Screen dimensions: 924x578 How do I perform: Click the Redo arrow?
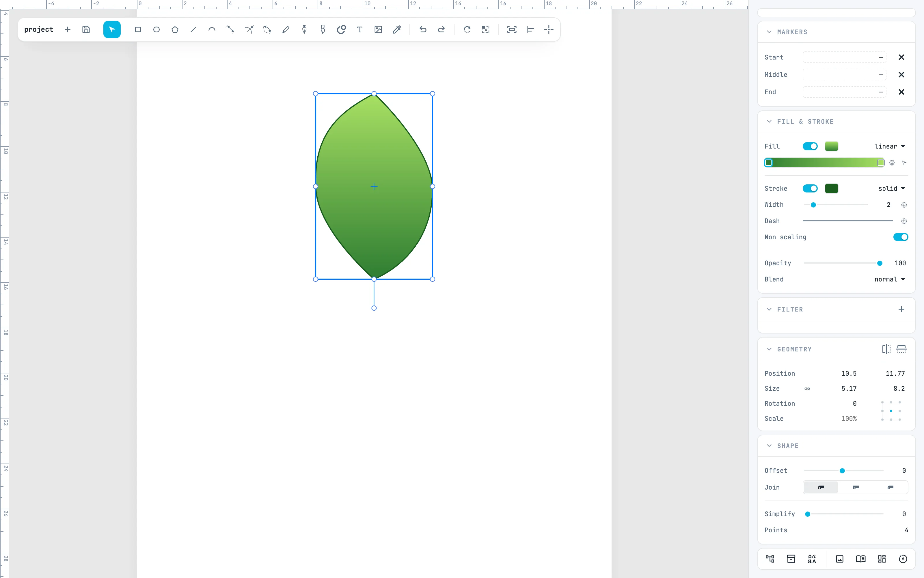point(441,29)
